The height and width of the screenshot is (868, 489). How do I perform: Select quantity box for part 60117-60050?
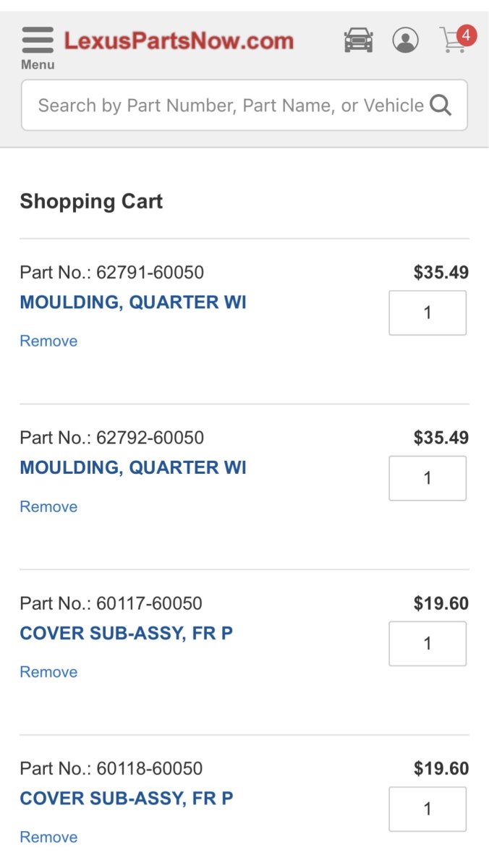tap(428, 644)
